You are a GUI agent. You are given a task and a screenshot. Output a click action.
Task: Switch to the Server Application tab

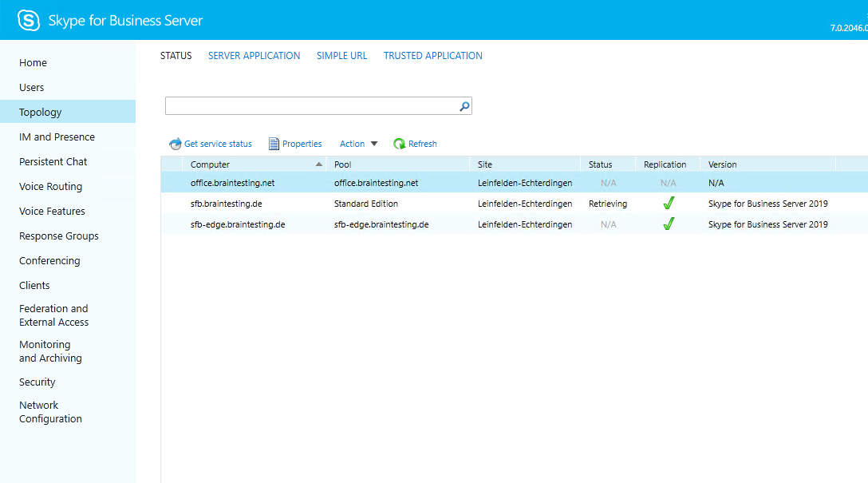click(x=254, y=56)
